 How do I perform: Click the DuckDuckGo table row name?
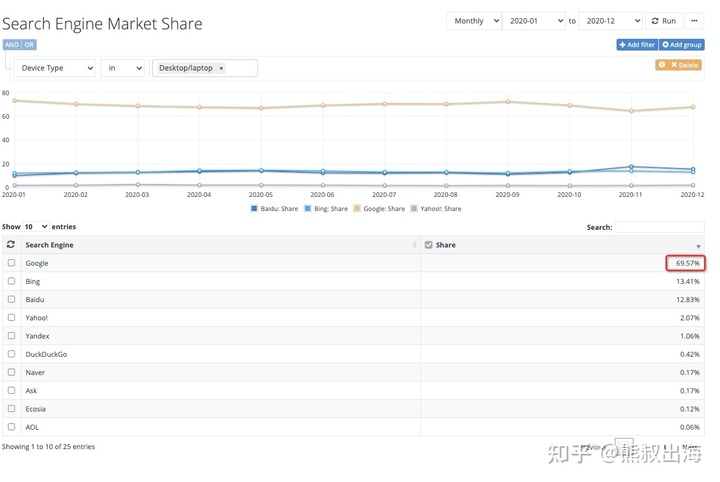(46, 354)
